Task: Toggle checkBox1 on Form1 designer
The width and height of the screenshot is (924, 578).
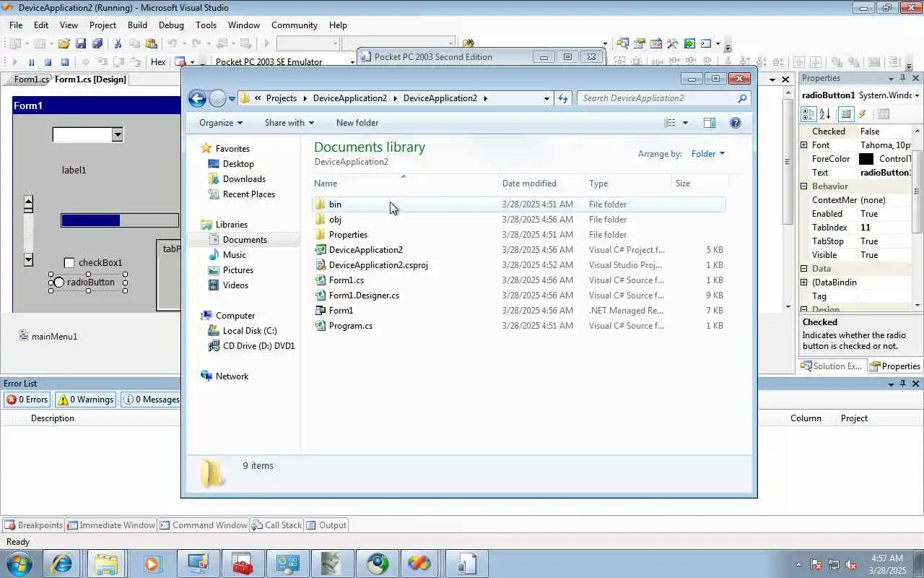Action: [x=93, y=262]
